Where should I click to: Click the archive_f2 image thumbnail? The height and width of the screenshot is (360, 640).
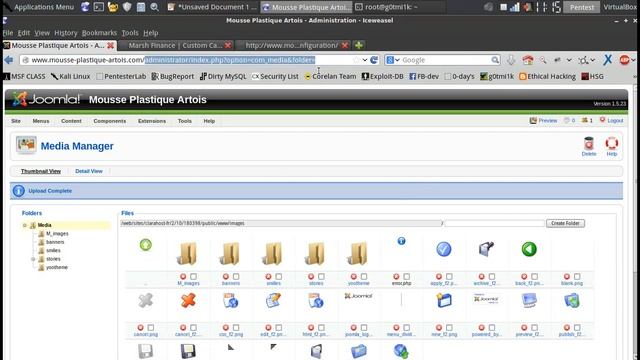pyautogui.click(x=486, y=249)
